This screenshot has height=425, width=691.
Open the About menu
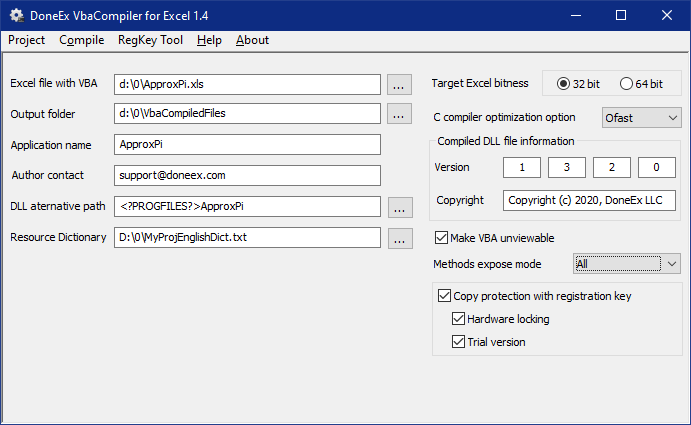[x=252, y=40]
